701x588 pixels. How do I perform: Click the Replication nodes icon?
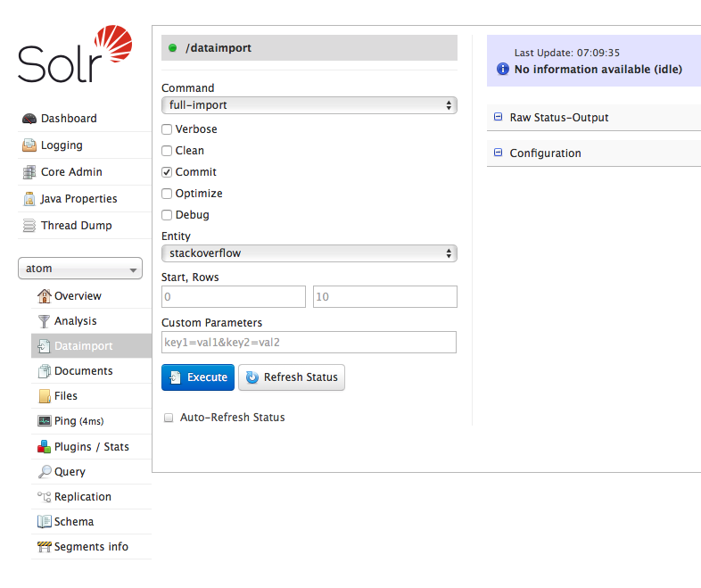tap(45, 496)
